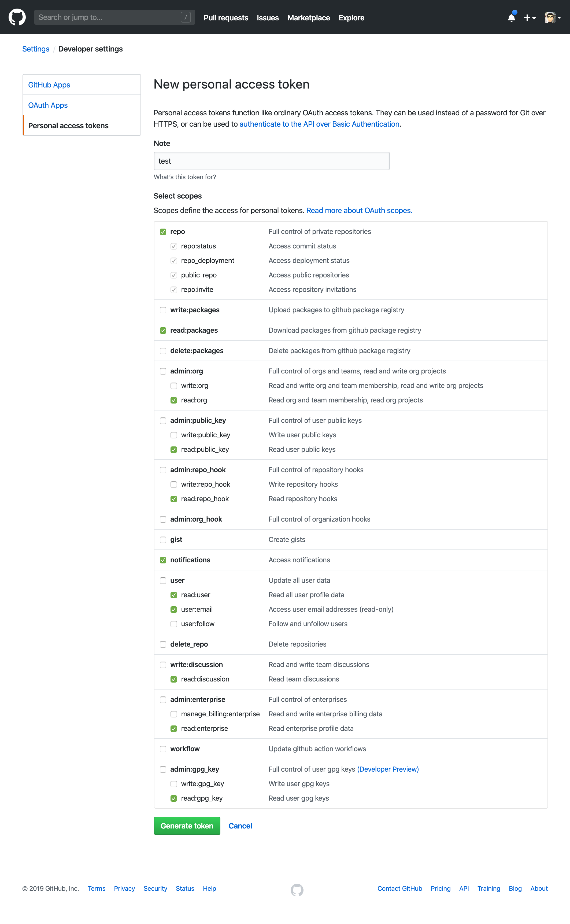Image resolution: width=570 pixels, height=924 pixels.
Task: Click the Note input field
Action: tap(271, 161)
